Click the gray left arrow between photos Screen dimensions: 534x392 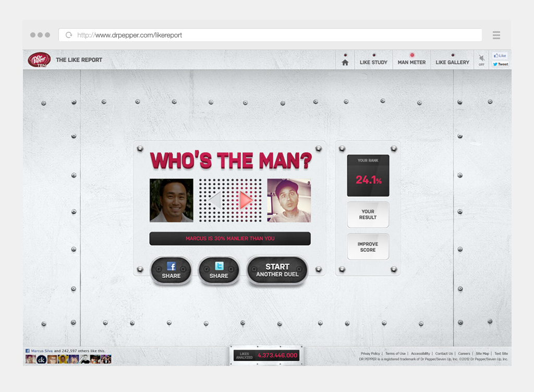[x=215, y=200]
